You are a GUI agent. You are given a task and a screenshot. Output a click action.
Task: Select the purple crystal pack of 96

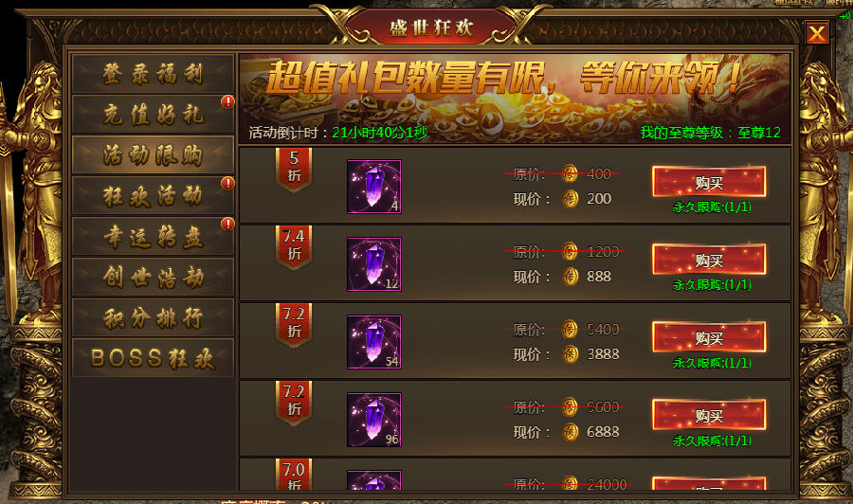click(374, 420)
